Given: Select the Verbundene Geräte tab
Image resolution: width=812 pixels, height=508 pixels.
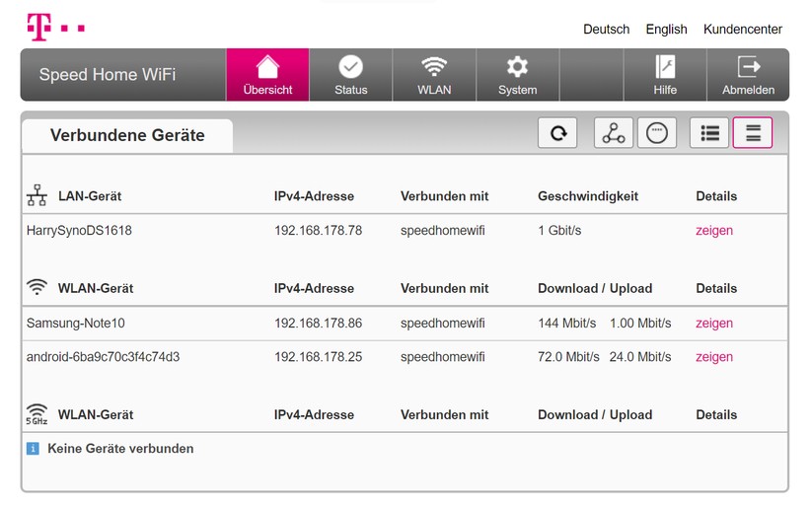Looking at the screenshot, I should point(127,136).
